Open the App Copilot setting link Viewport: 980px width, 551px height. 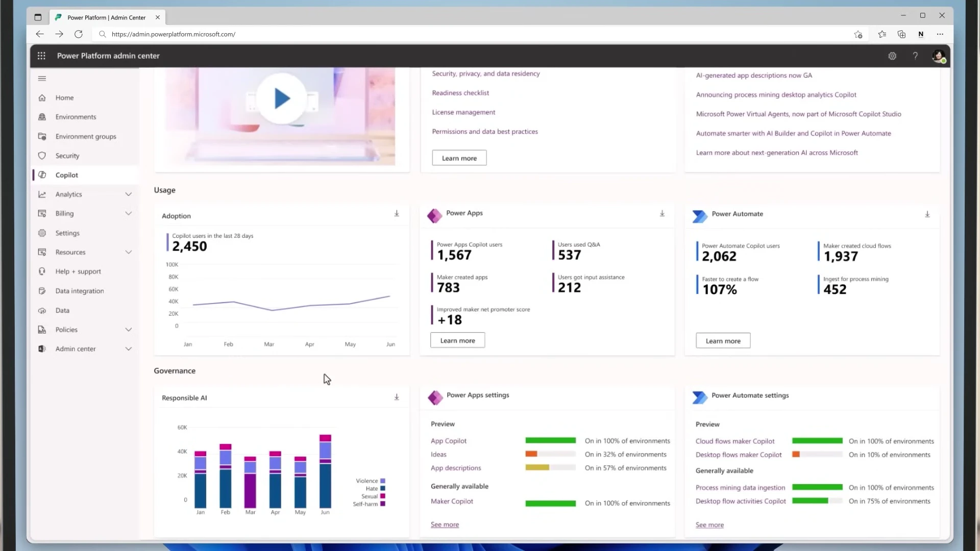point(449,441)
